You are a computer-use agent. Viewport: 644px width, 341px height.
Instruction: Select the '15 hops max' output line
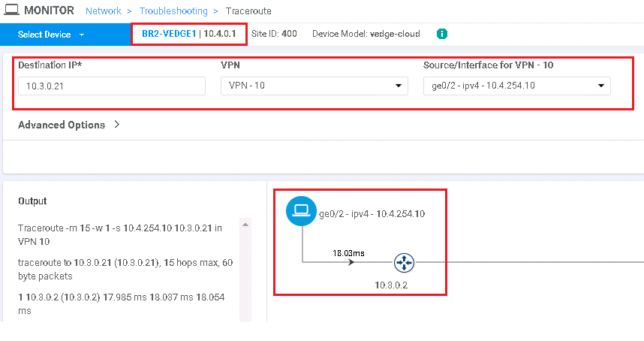coord(125,269)
